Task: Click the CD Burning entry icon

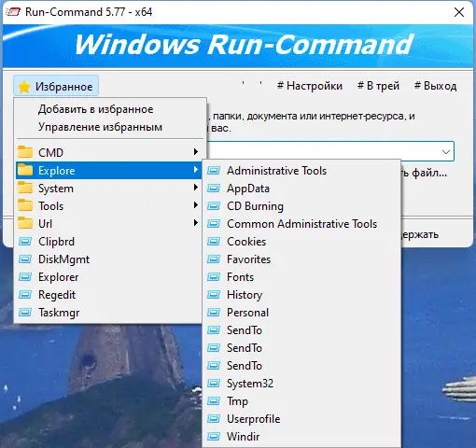Action: pos(214,205)
